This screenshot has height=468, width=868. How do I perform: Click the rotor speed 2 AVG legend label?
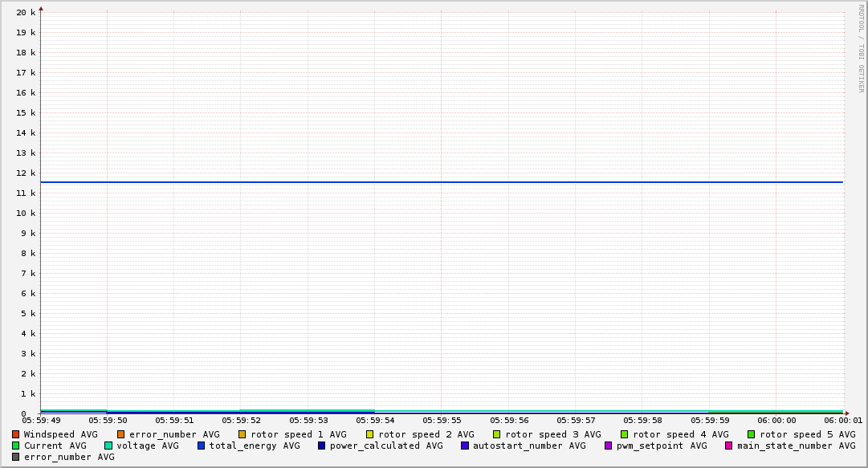click(x=426, y=434)
